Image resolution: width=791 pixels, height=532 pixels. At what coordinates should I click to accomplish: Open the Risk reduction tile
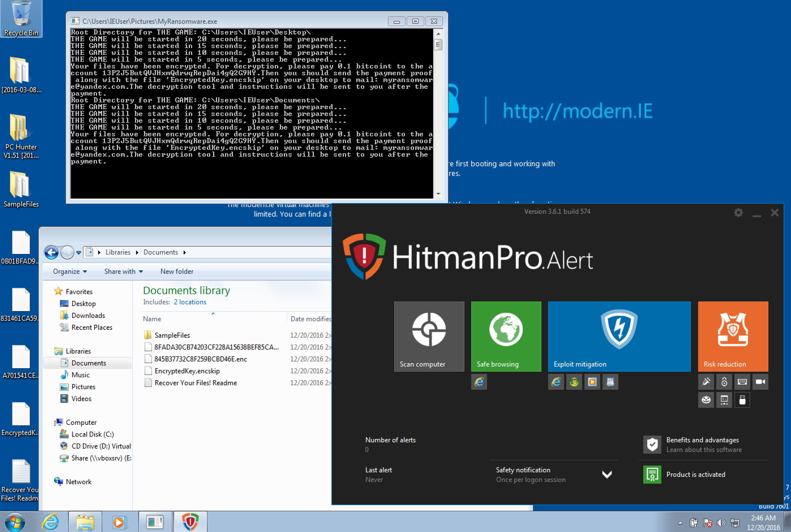click(733, 336)
